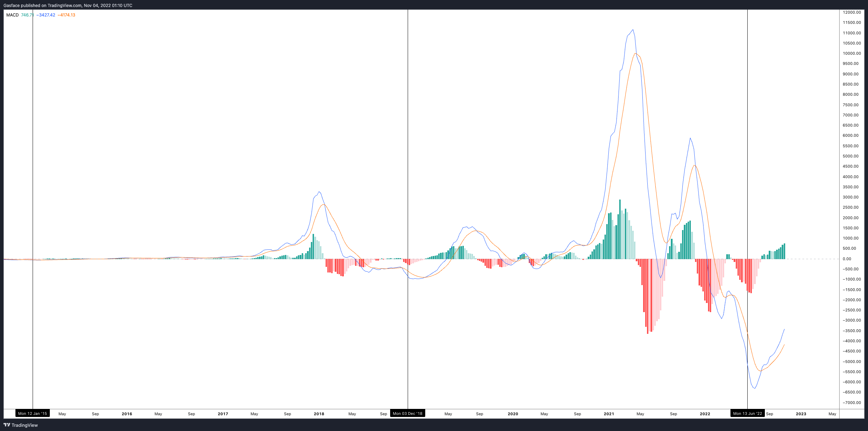Click the 2020 year label on time axis

point(513,414)
